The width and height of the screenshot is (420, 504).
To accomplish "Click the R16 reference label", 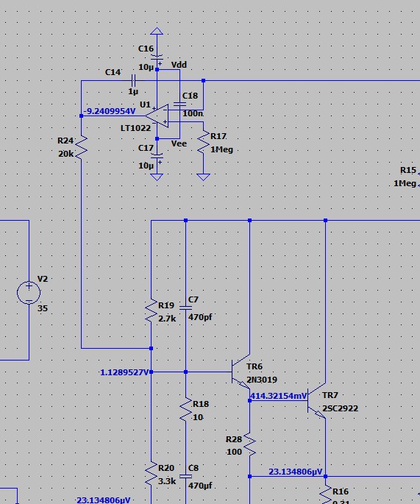I will click(341, 491).
